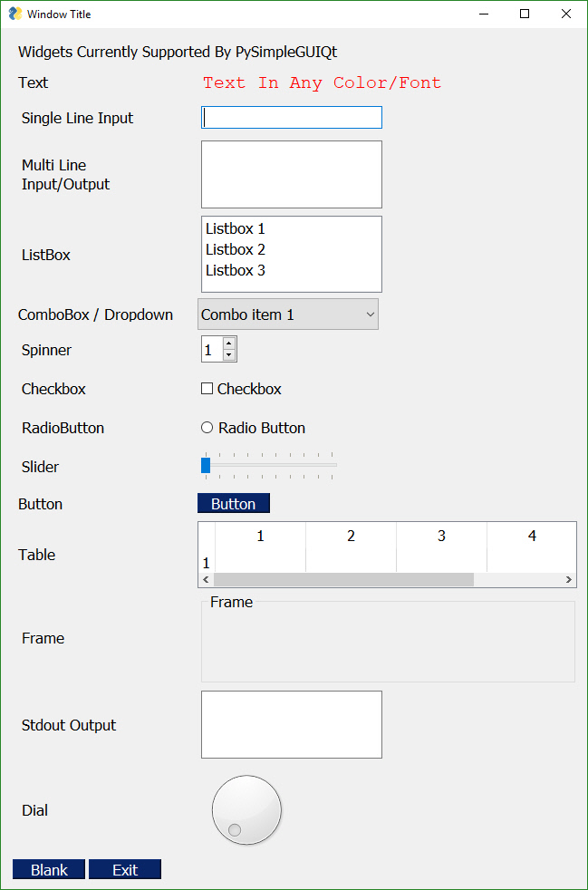The image size is (588, 890).
Task: Select table column header 4
Action: point(532,536)
